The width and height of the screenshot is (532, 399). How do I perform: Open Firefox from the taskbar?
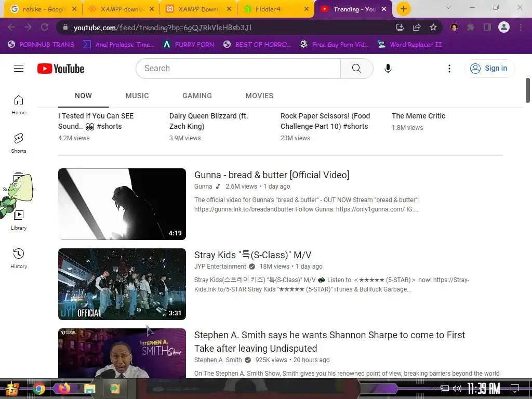(64, 389)
